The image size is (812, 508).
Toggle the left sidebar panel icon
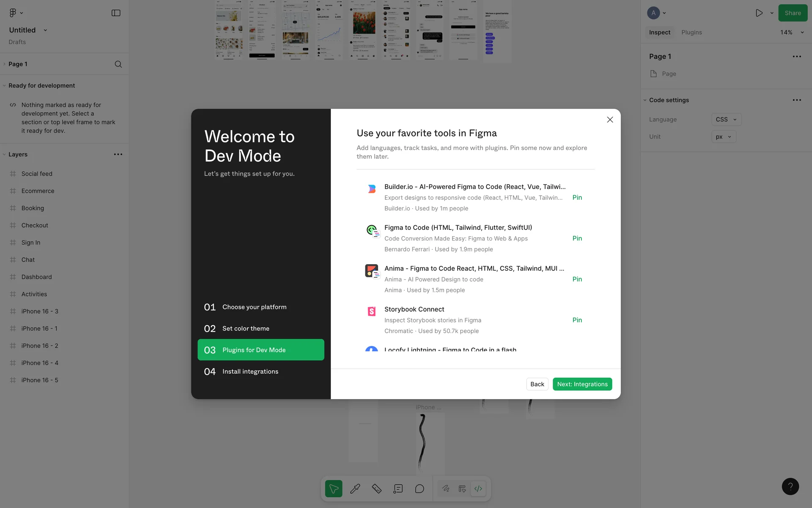(x=116, y=13)
